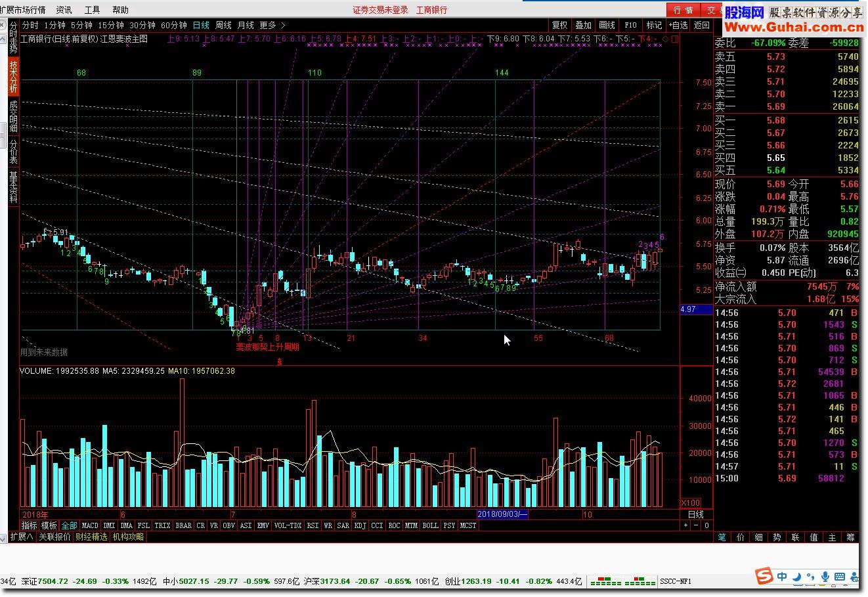Toggle Sogou Chinese/English mode (中)

coord(782,577)
